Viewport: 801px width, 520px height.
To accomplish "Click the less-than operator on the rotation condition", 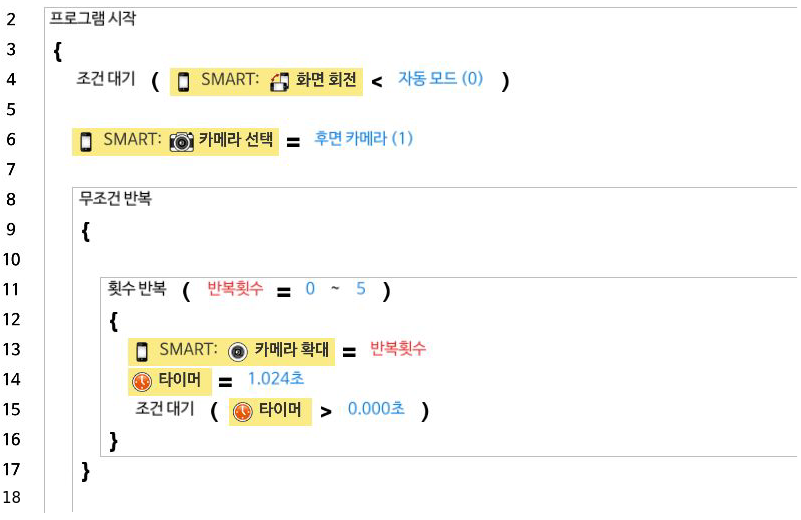I will tap(377, 82).
